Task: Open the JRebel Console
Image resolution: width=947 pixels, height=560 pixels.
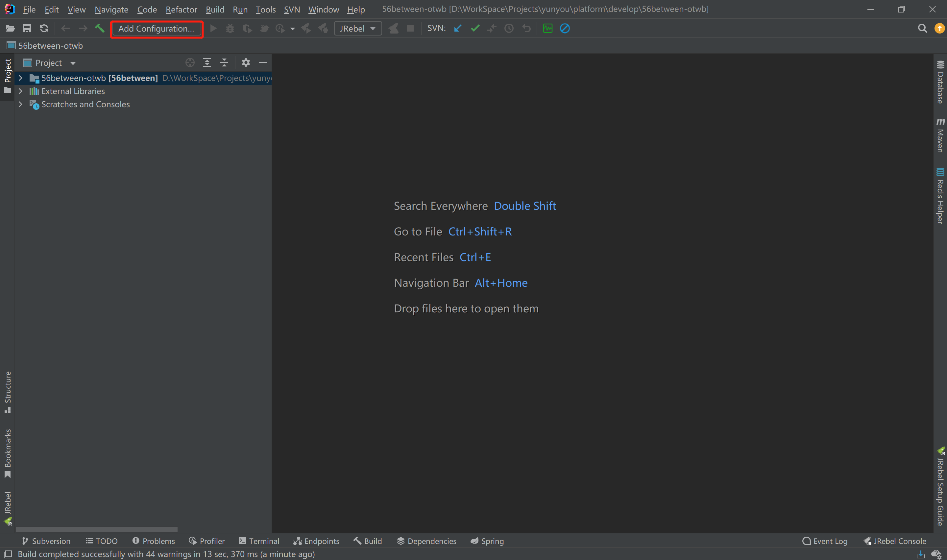Action: coord(895,541)
